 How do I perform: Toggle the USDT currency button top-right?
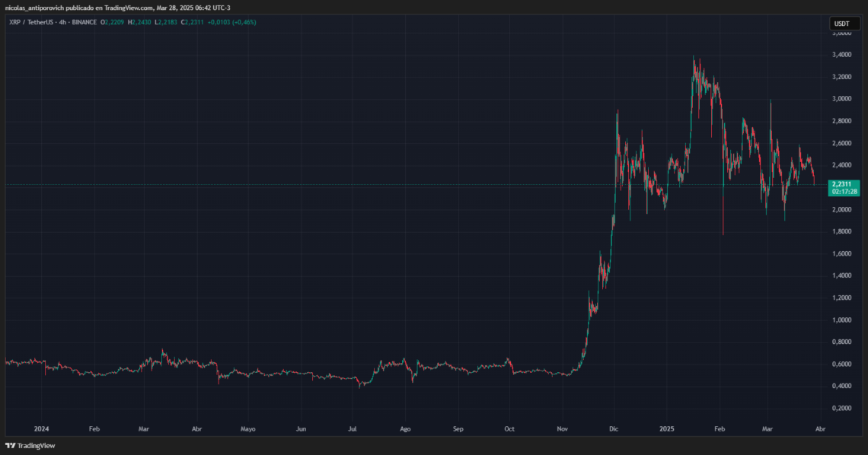pos(844,23)
